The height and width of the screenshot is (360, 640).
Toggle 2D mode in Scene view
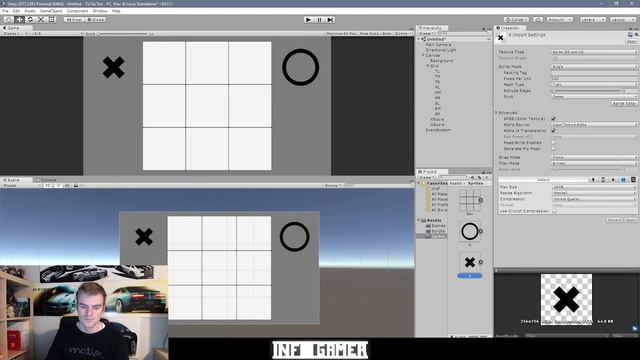pyautogui.click(x=48, y=185)
